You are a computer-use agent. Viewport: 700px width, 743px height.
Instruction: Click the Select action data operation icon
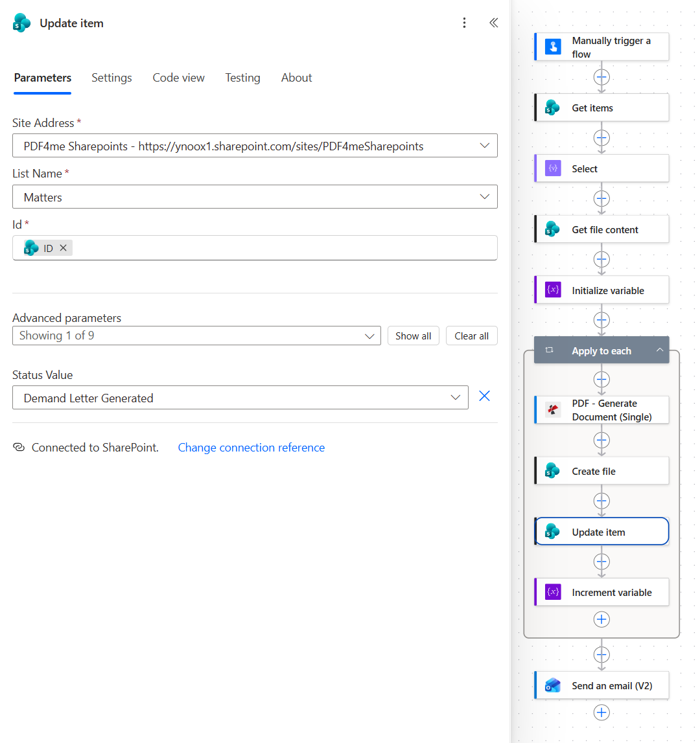click(x=553, y=168)
